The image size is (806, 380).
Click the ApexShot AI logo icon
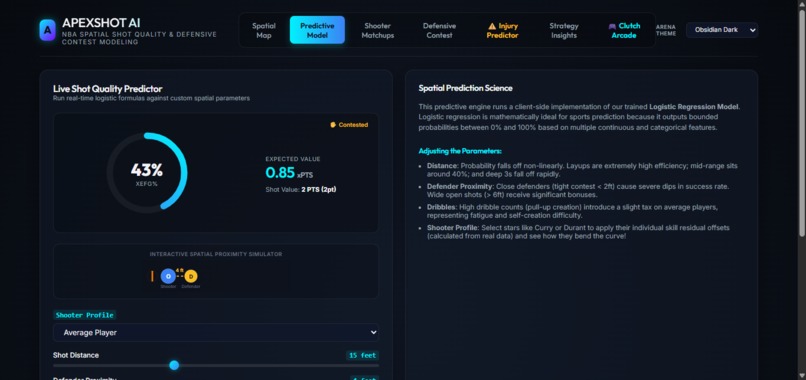(x=47, y=30)
